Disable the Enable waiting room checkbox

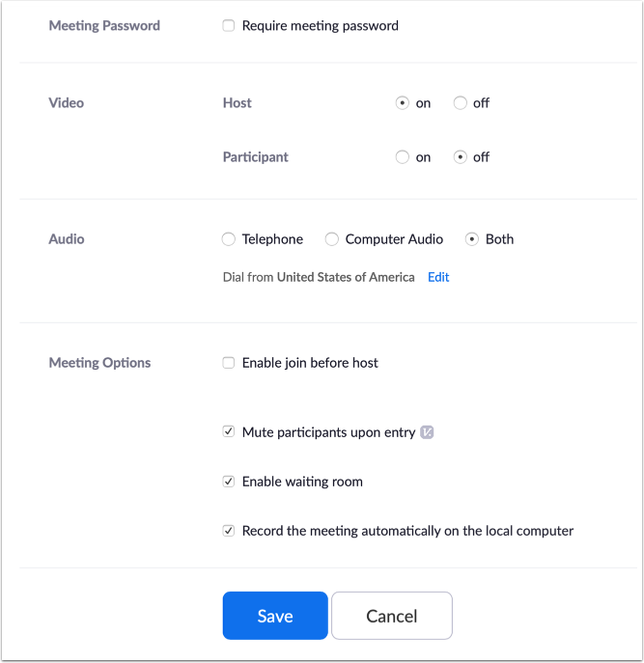(x=229, y=482)
